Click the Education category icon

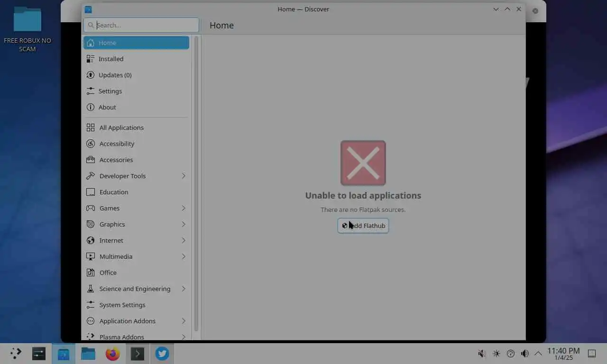pyautogui.click(x=91, y=192)
